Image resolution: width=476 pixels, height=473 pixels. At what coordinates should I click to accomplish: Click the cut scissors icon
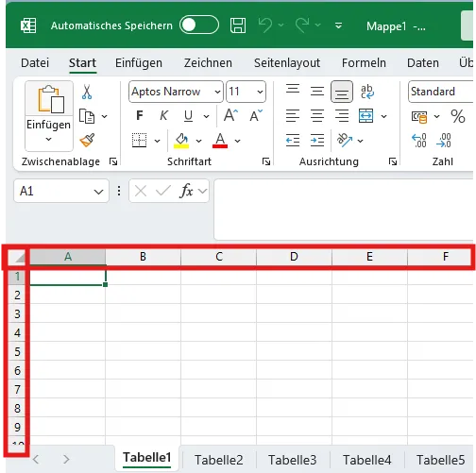87,92
